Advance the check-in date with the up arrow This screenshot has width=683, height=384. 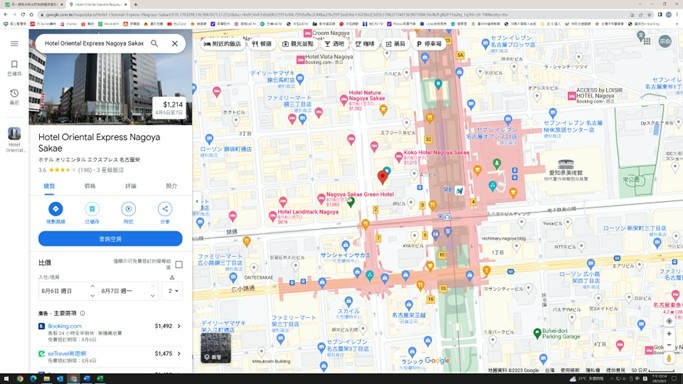click(92, 286)
